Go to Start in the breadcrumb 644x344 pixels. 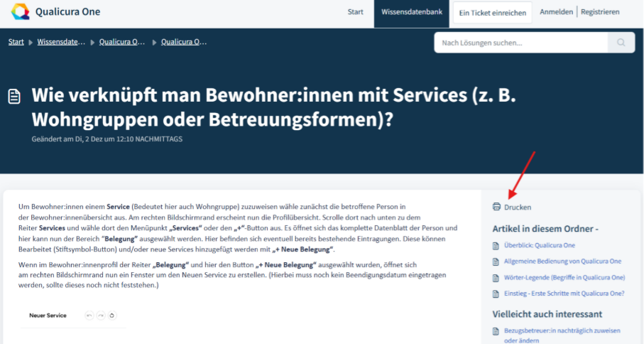[x=16, y=42]
